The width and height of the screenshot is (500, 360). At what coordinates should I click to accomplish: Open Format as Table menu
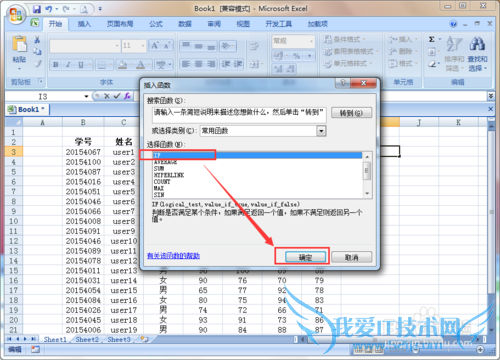pos(351,51)
